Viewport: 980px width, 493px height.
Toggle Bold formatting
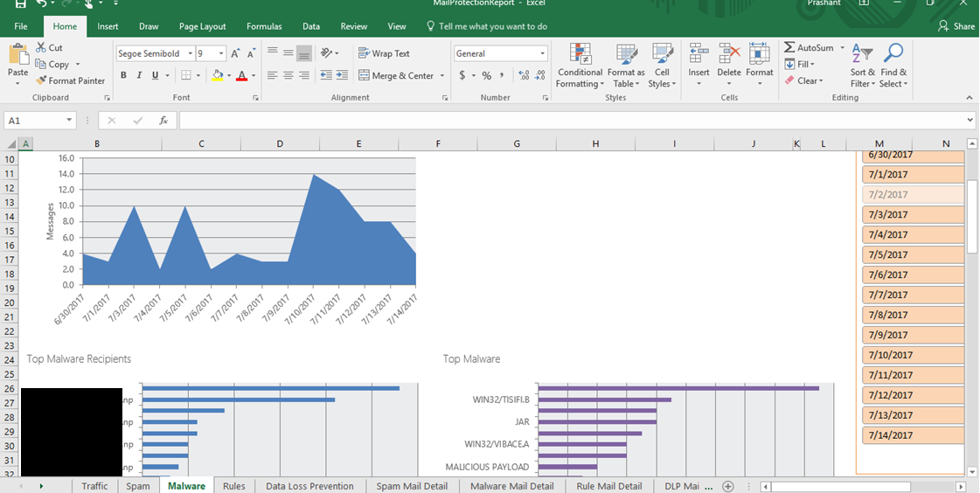point(123,75)
